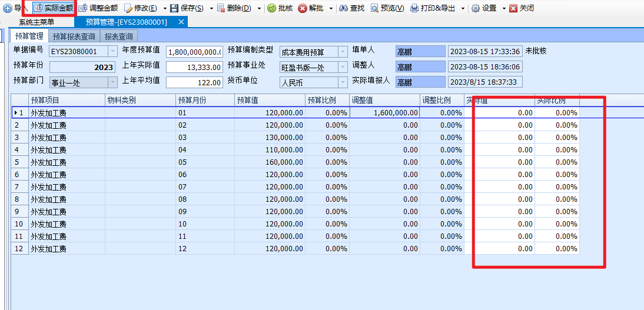Screen dimensions: 644x310
Task: Expand the 预算事业处 旺盈书版一处 dropdown
Action: tap(343, 67)
